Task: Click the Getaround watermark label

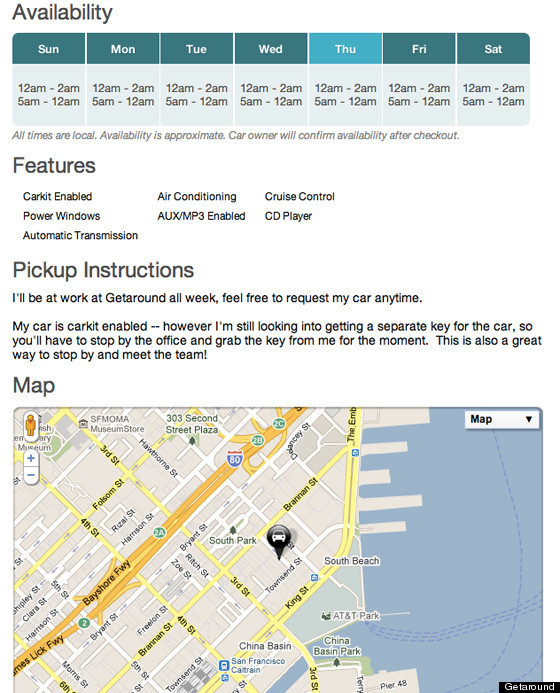Action: click(529, 687)
